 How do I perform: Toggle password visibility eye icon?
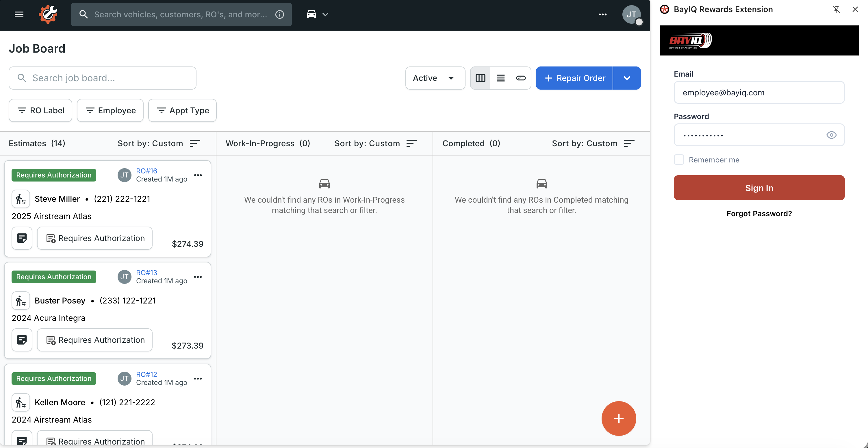[x=831, y=135]
